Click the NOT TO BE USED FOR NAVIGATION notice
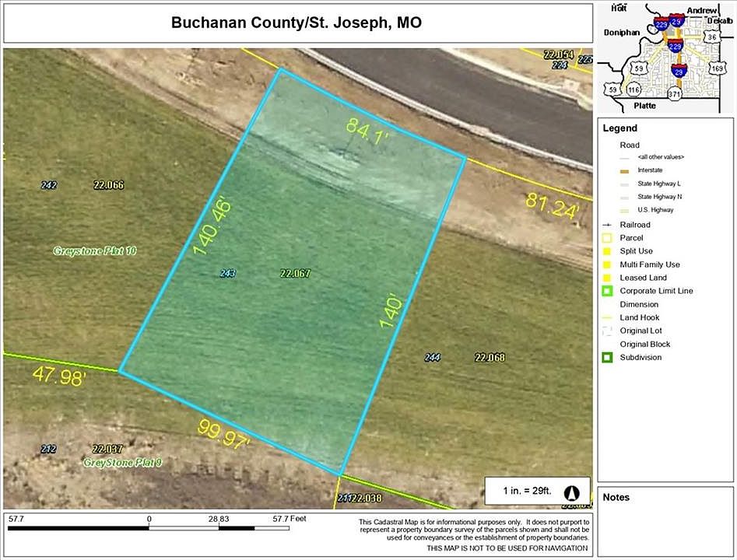 click(507, 548)
